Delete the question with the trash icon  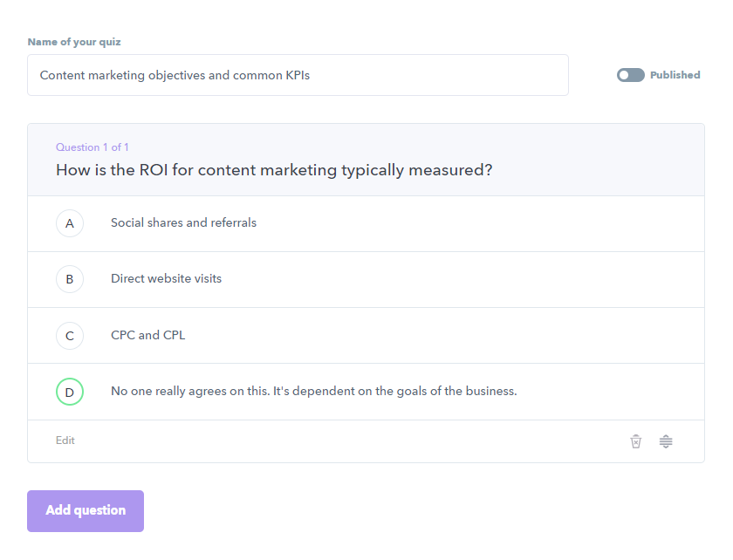coord(636,441)
